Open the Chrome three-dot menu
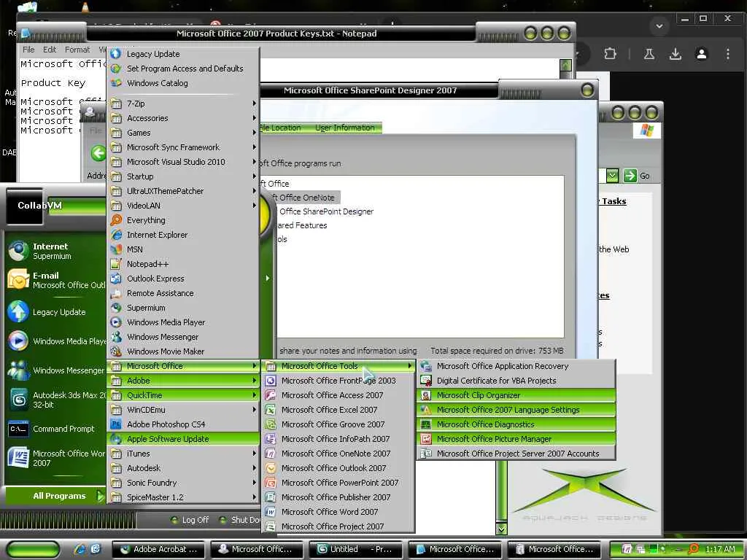Screen dimensions: 747x560 (x=727, y=54)
